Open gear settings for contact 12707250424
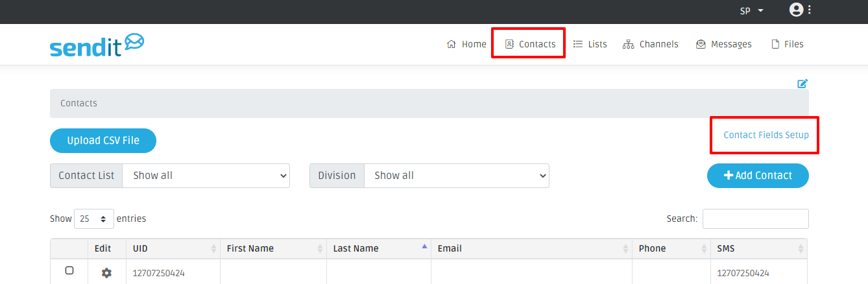The height and width of the screenshot is (284, 868). click(106, 273)
